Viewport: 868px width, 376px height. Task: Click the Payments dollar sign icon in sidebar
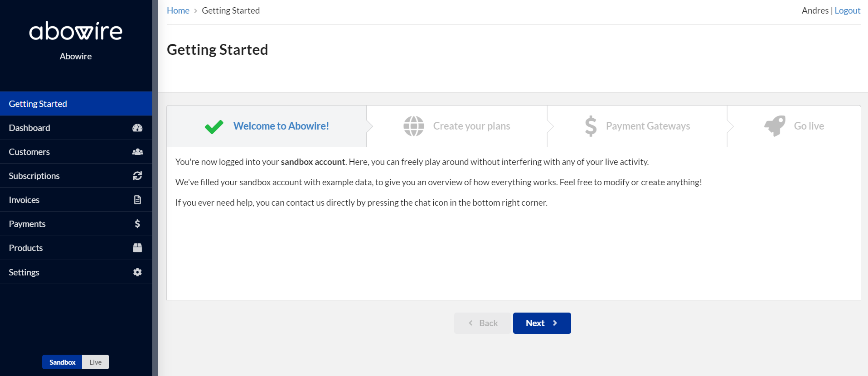coord(137,224)
